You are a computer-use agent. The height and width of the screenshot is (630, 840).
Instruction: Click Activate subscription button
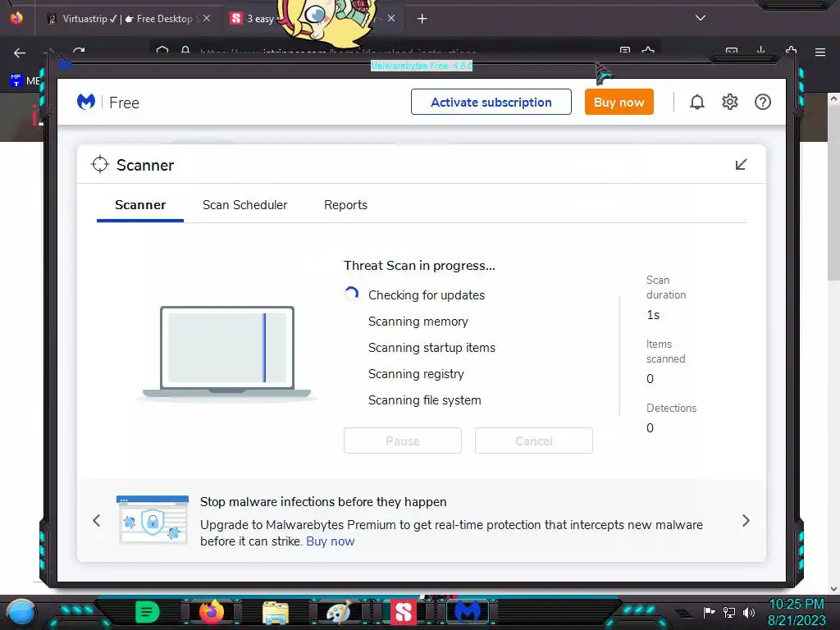click(491, 102)
